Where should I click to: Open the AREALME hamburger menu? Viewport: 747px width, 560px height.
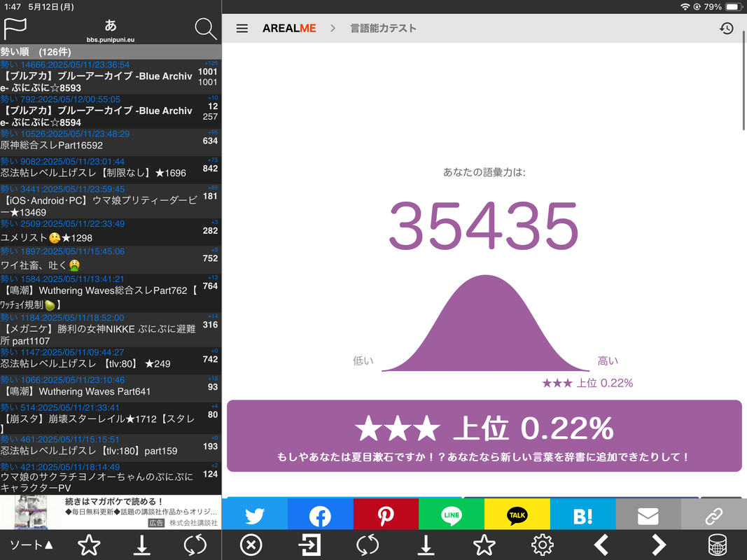(242, 29)
